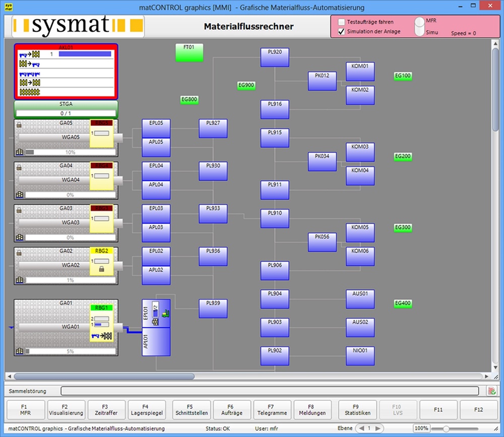This screenshot has width=504, height=437.
Task: Open F6 Aufträge
Action: [x=232, y=410]
